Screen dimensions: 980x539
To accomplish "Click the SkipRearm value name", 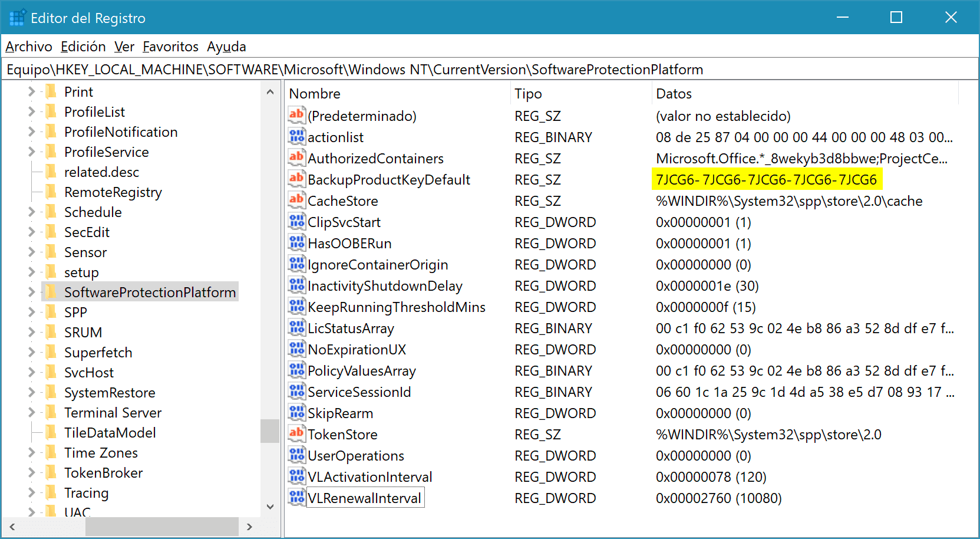I will (340, 413).
